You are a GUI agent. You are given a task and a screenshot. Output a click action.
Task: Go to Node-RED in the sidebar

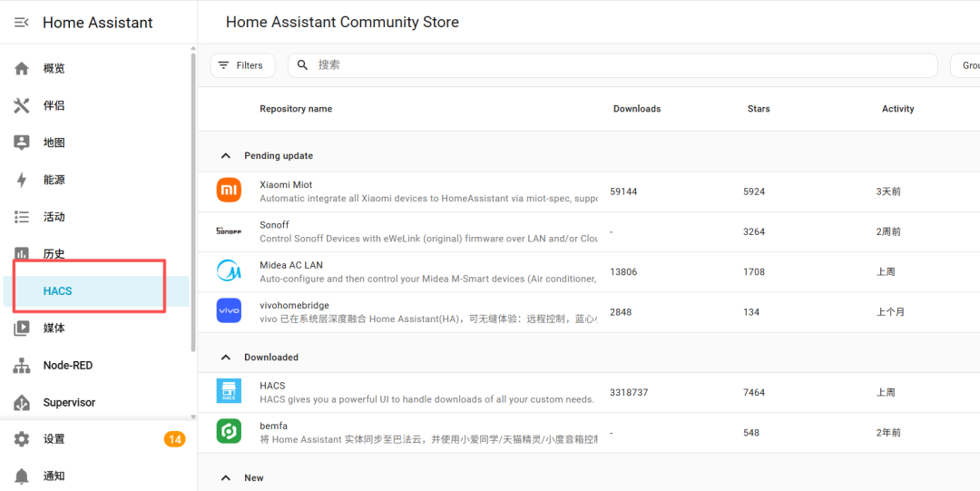[96, 365]
